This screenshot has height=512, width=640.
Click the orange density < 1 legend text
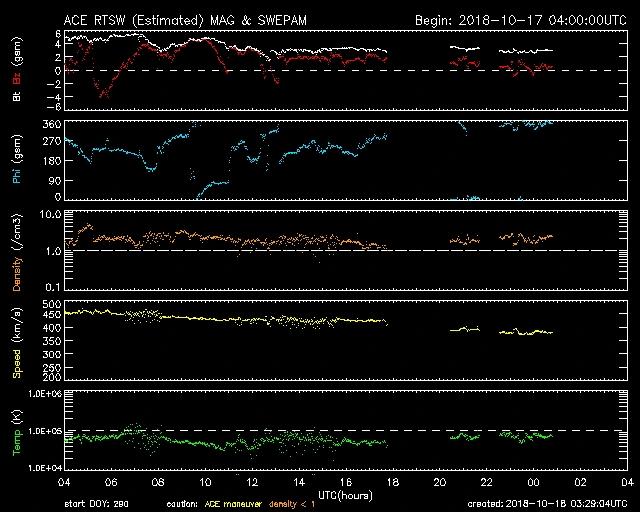coord(301,504)
